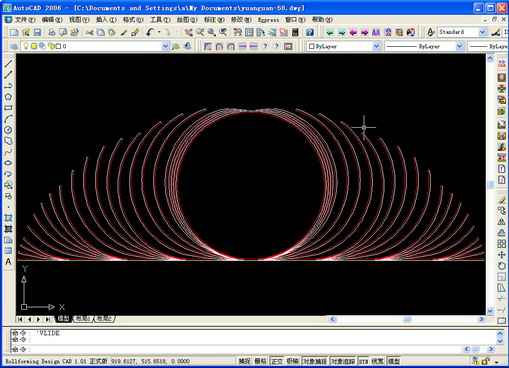Switch to the 布局1 layout tab
The width and height of the screenshot is (509, 368).
(x=83, y=319)
